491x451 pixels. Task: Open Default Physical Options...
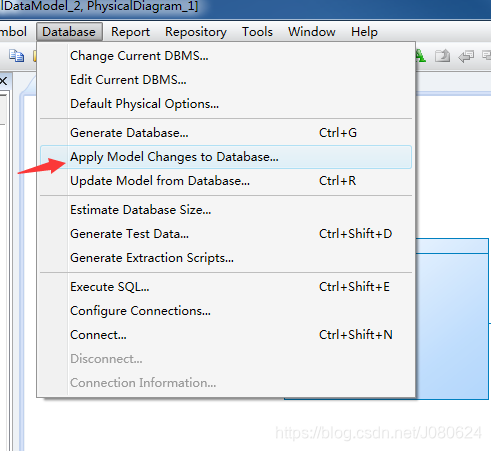click(226, 104)
